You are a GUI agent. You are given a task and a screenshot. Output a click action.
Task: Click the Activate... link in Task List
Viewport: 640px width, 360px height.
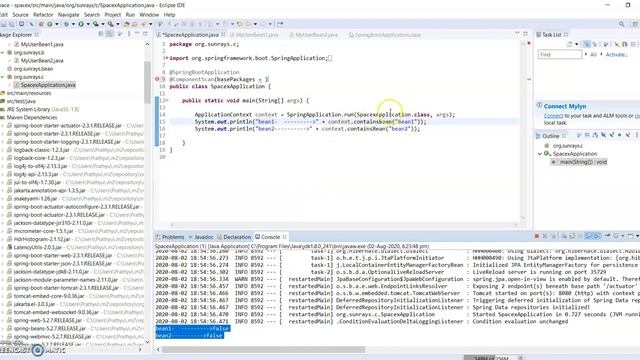tap(616, 54)
